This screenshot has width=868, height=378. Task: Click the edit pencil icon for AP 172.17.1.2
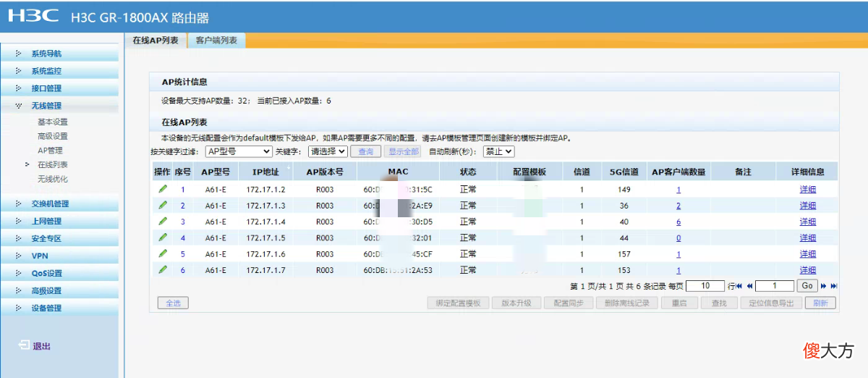pos(163,189)
